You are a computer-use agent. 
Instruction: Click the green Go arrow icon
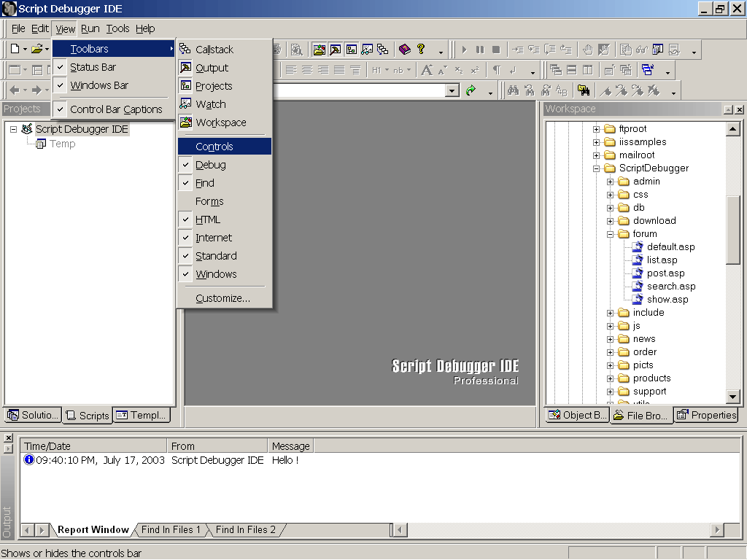click(x=471, y=90)
